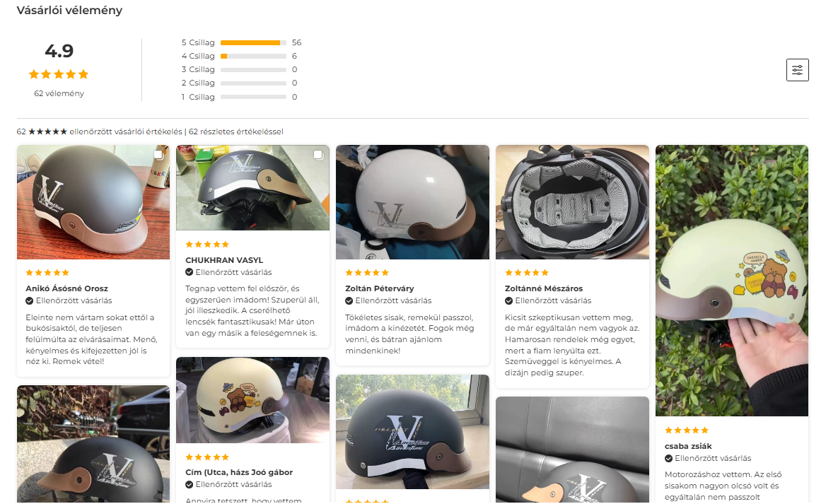Click verified checkmark icon under CHUKHRAN VASYL
Image resolution: width=826 pixels, height=504 pixels.
190,272
